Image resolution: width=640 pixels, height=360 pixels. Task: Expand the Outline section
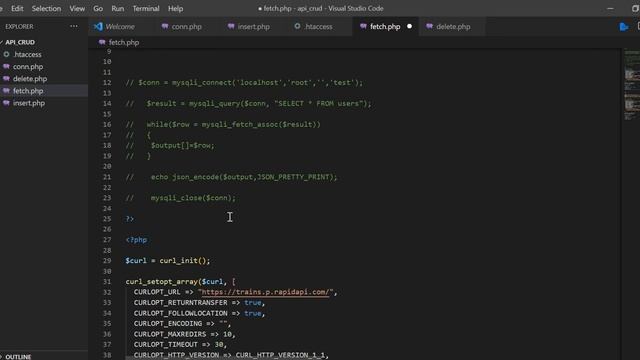(x=18, y=356)
